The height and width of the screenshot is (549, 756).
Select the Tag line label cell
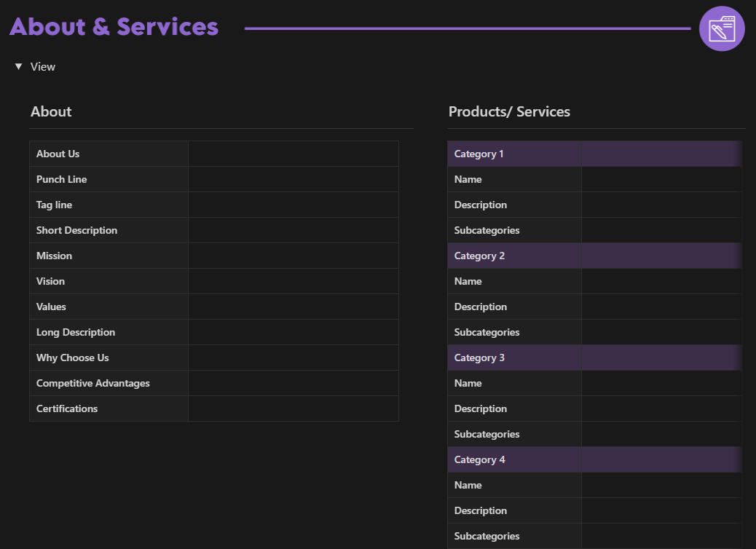109,205
